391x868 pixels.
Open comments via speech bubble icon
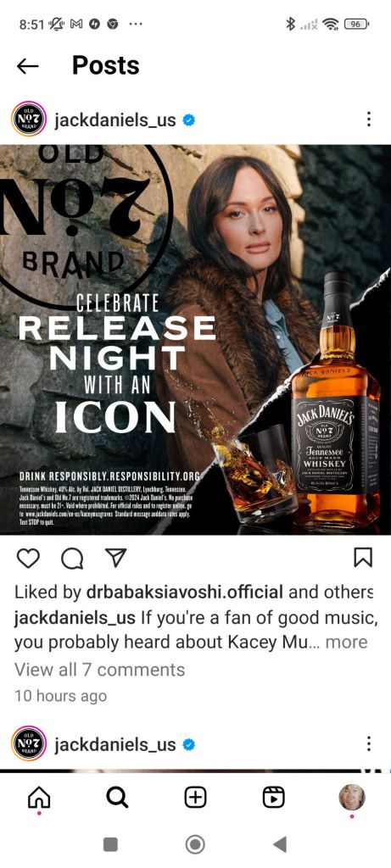coord(73,558)
